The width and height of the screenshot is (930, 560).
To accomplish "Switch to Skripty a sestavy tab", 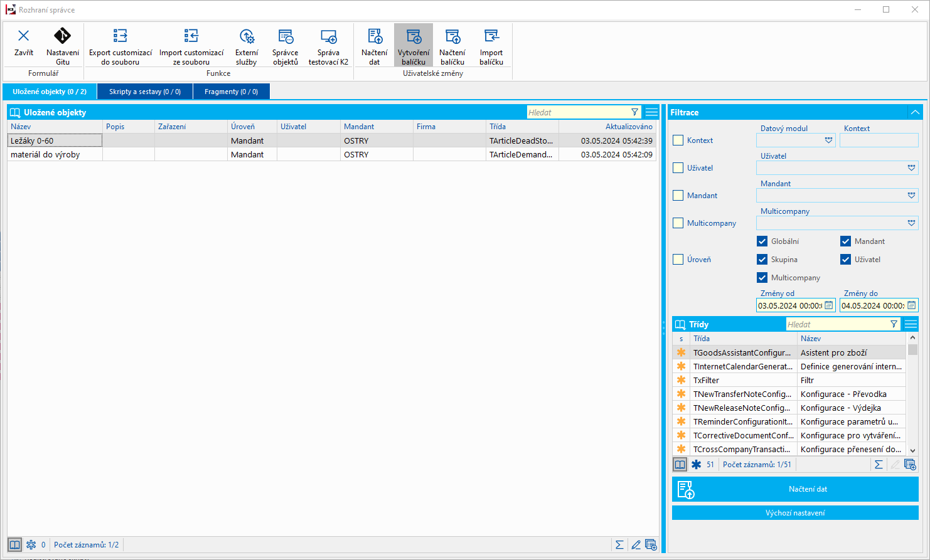I will click(145, 92).
